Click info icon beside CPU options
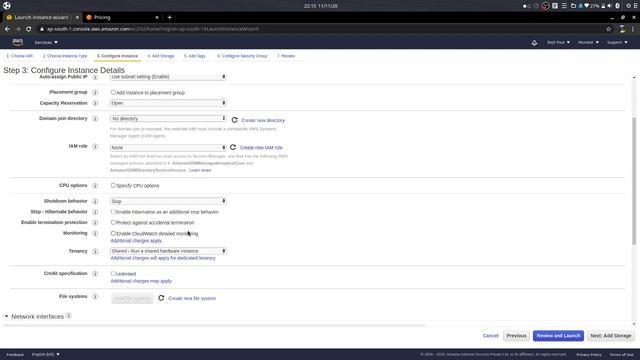The image size is (640, 360). [95, 186]
